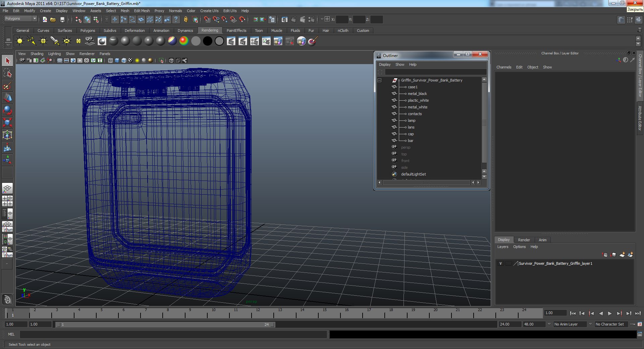This screenshot has width=644, height=349.
Task: Toggle textured display checker icon in viewport
Action: point(130,60)
